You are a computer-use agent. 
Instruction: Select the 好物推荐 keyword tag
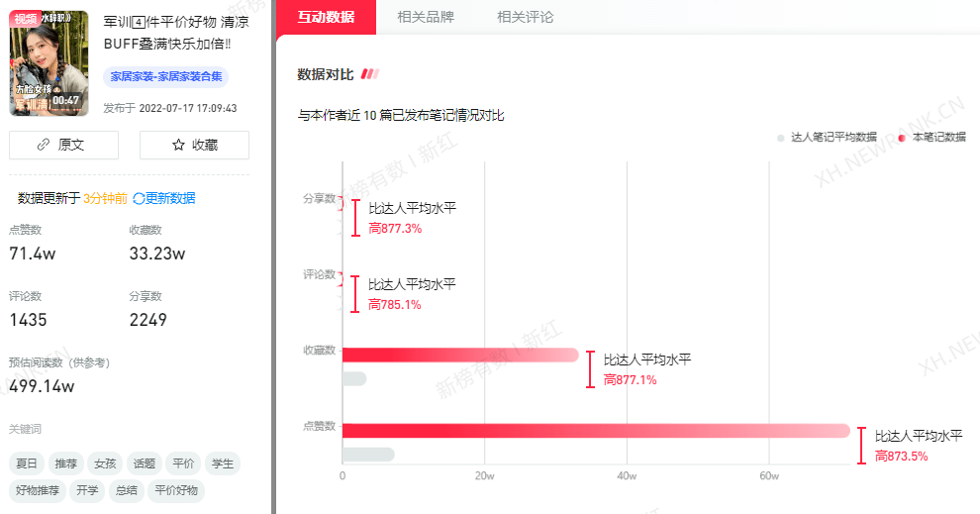(x=38, y=490)
